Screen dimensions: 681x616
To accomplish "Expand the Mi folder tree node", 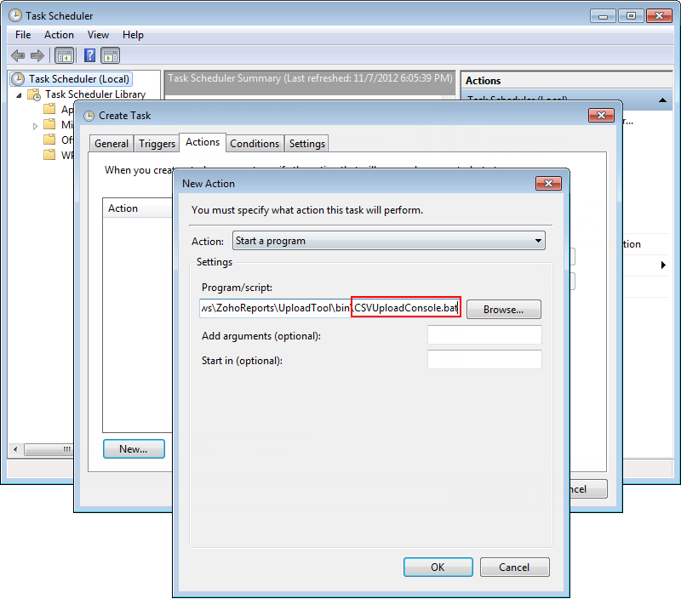I will 35,126.
